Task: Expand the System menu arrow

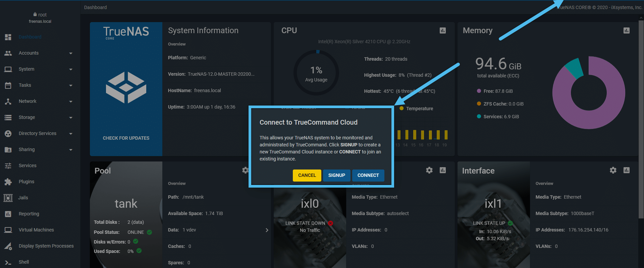Action: pos(71,69)
